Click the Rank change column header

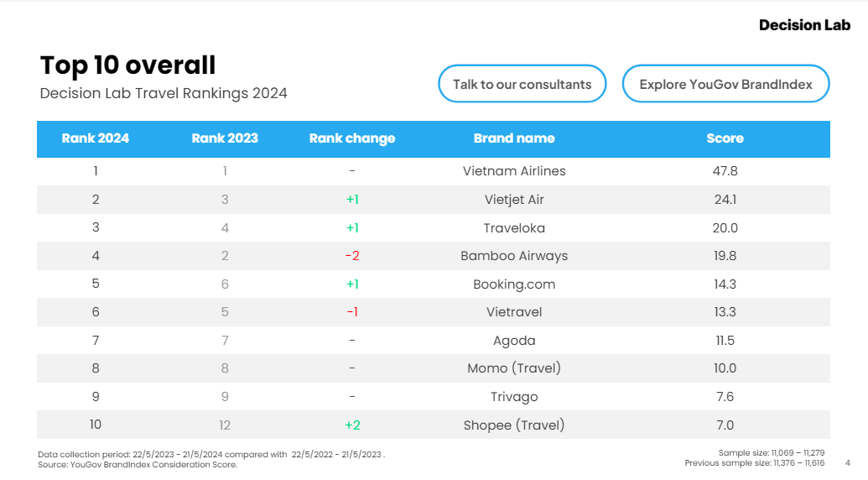[352, 138]
